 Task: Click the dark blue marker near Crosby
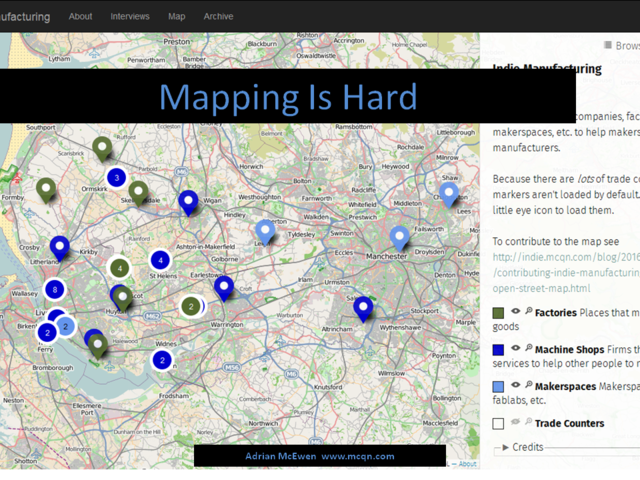click(60, 248)
